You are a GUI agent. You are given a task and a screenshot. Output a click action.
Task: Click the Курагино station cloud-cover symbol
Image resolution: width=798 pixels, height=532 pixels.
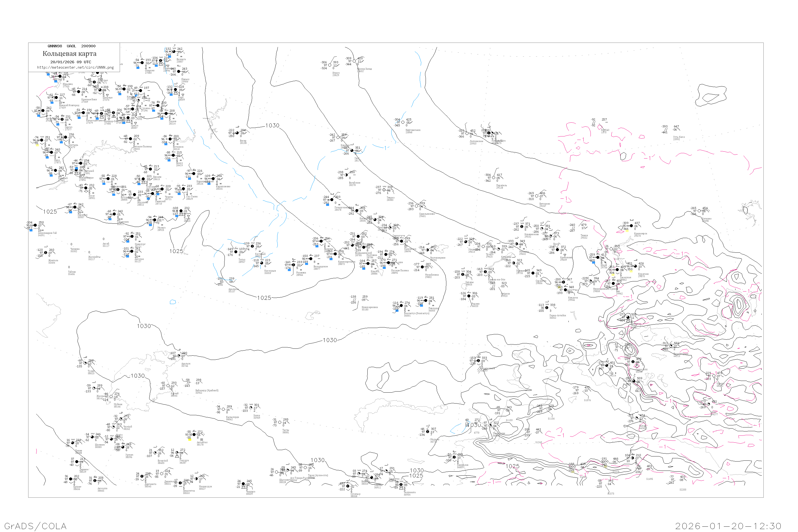(635, 266)
